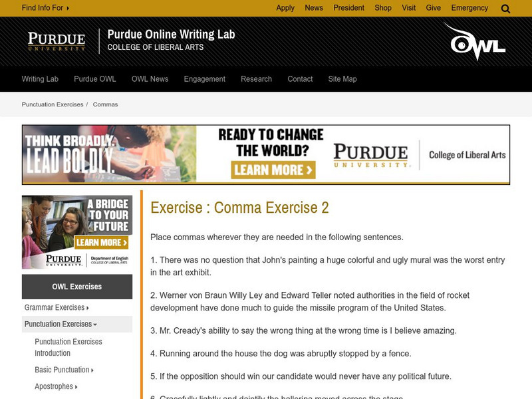Click the Purdue University logo
The height and width of the screenshot is (399, 532).
click(55, 41)
